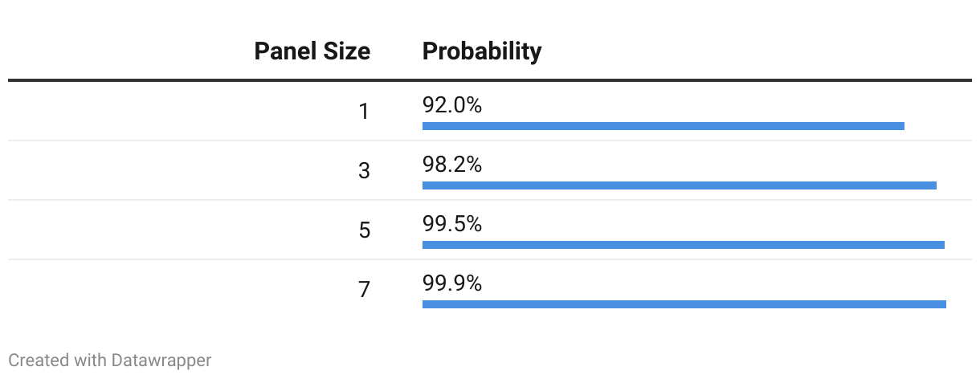Select the 99.9% probability bar
Image resolution: width=980 pixels, height=379 pixels.
point(684,304)
